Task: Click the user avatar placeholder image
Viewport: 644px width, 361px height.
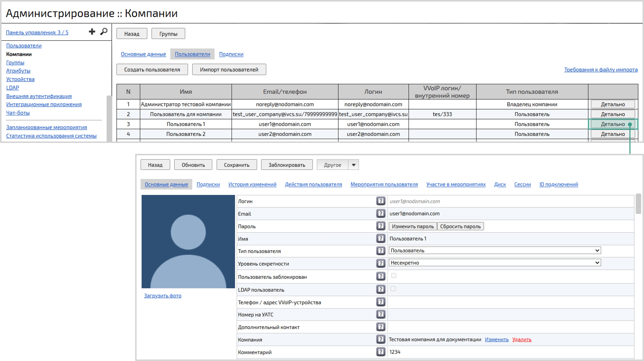Action: coord(188,242)
